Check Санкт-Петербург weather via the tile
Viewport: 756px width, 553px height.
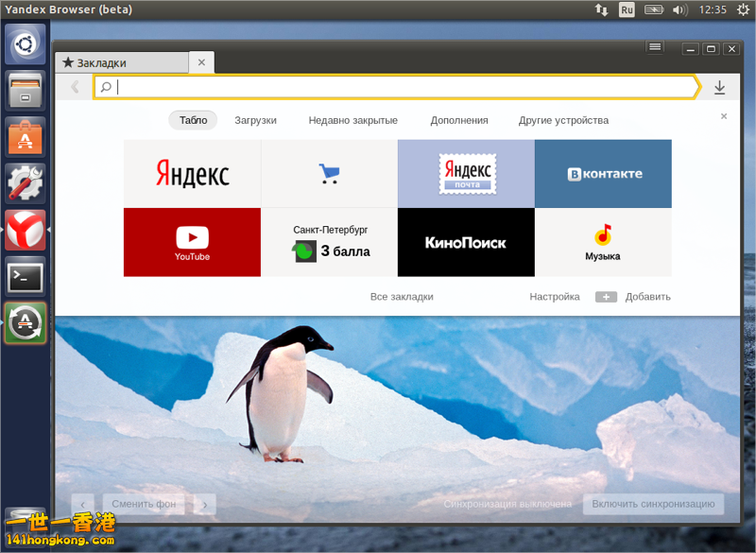coord(328,242)
